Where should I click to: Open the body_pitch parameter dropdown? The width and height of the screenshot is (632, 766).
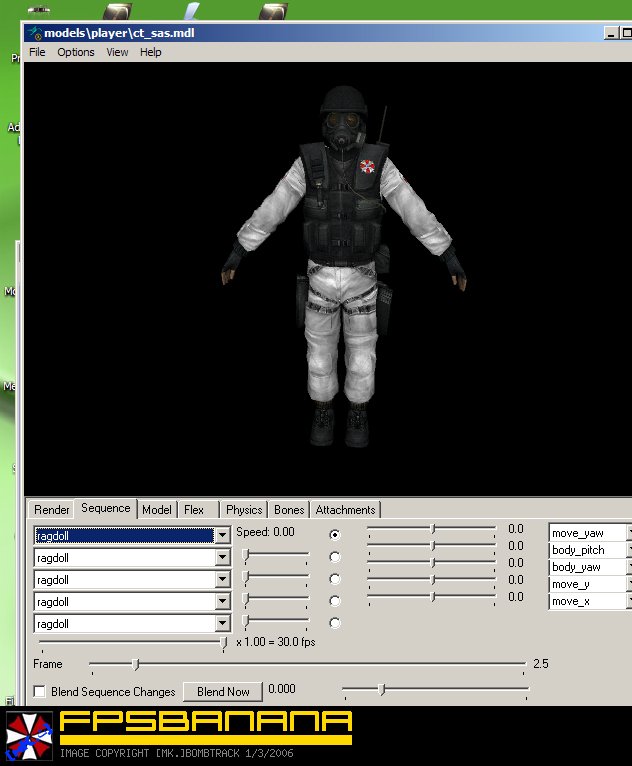(629, 550)
